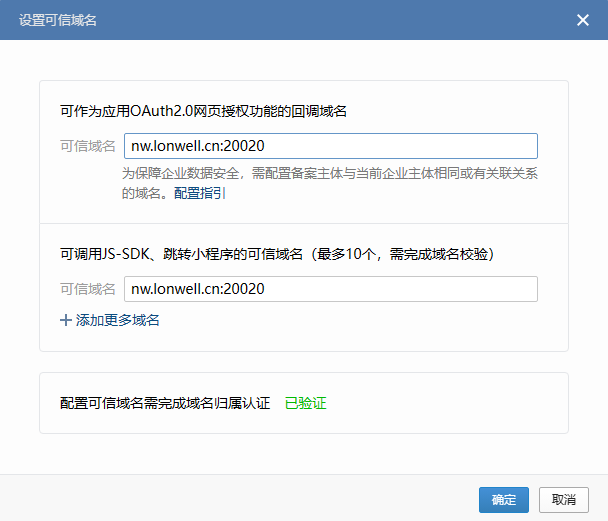Click the 可信域名 label in OAuth2.0 section
The width and height of the screenshot is (608, 521).
click(87, 146)
